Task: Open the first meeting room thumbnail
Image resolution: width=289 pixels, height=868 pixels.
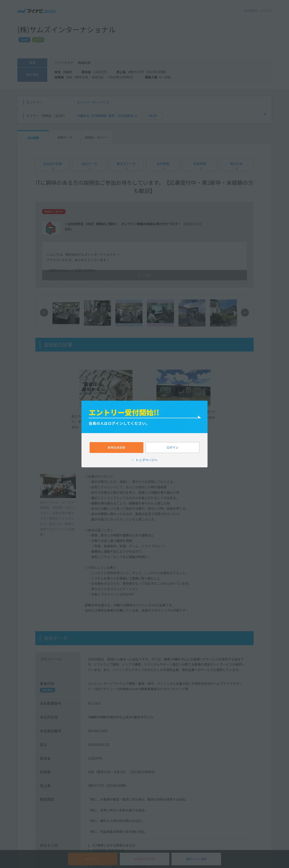Action: click(x=66, y=313)
